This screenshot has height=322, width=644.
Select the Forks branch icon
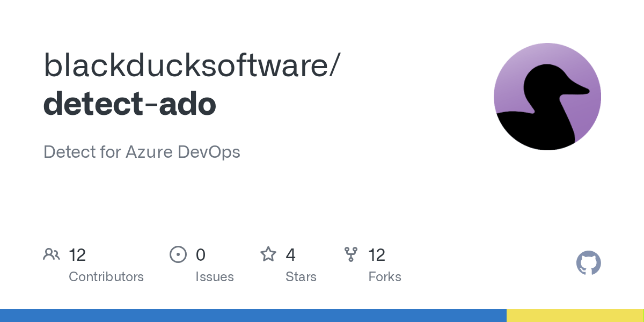click(x=352, y=254)
